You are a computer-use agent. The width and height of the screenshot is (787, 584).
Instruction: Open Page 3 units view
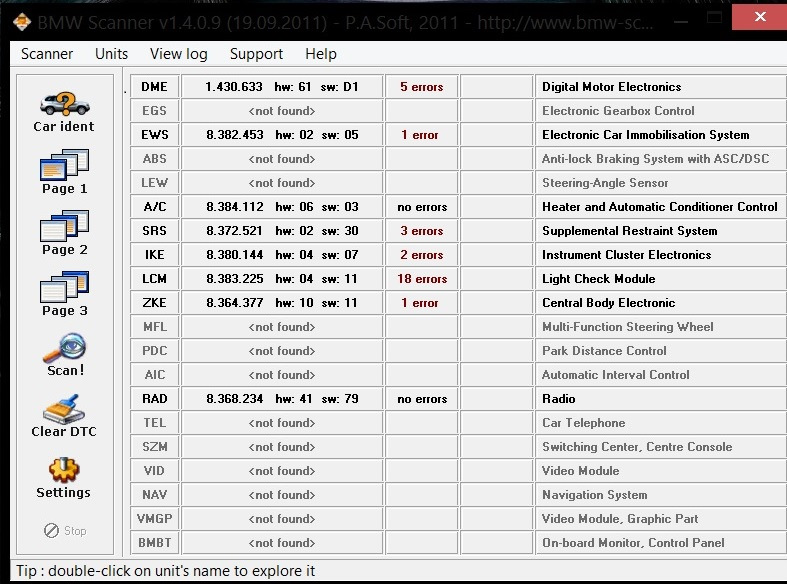click(64, 294)
